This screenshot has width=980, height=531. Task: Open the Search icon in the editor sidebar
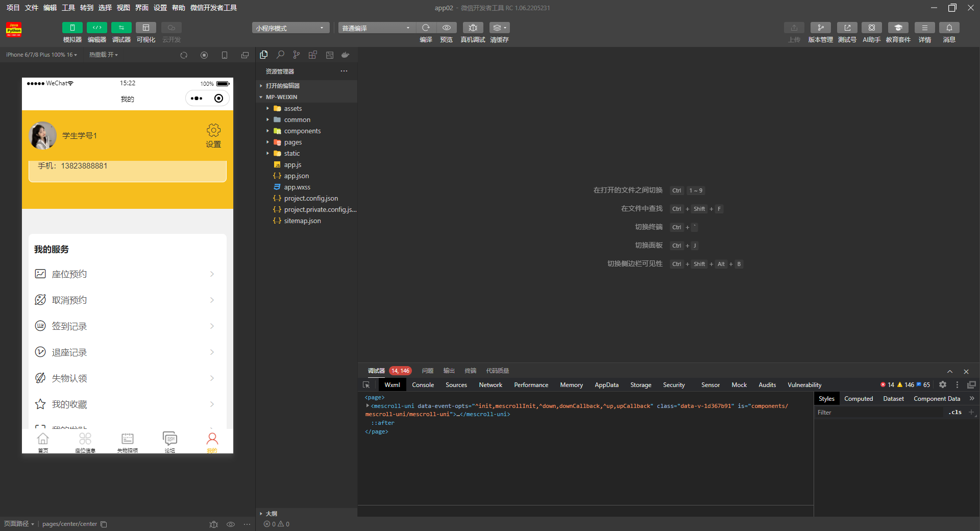tap(280, 55)
